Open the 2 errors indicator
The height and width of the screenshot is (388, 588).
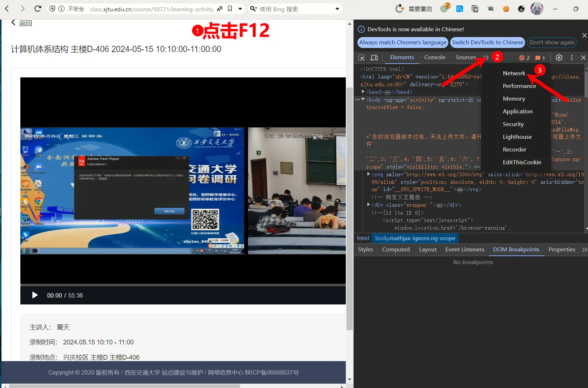tap(524, 58)
